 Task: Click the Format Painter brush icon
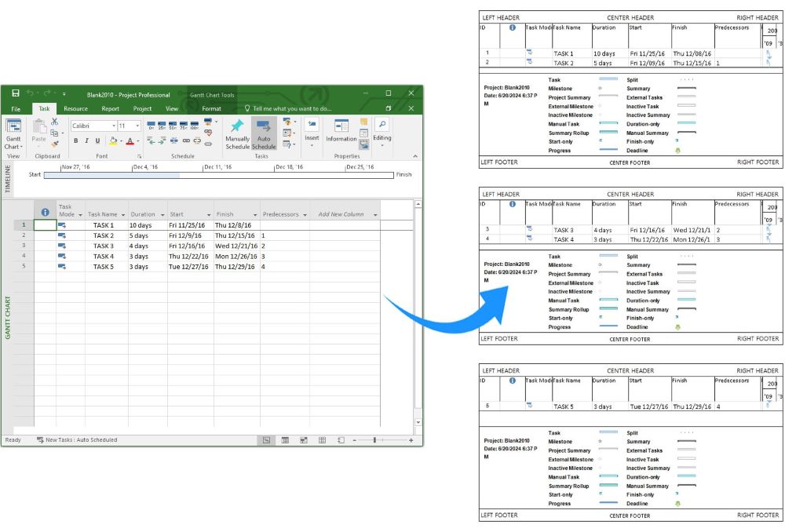(x=55, y=144)
